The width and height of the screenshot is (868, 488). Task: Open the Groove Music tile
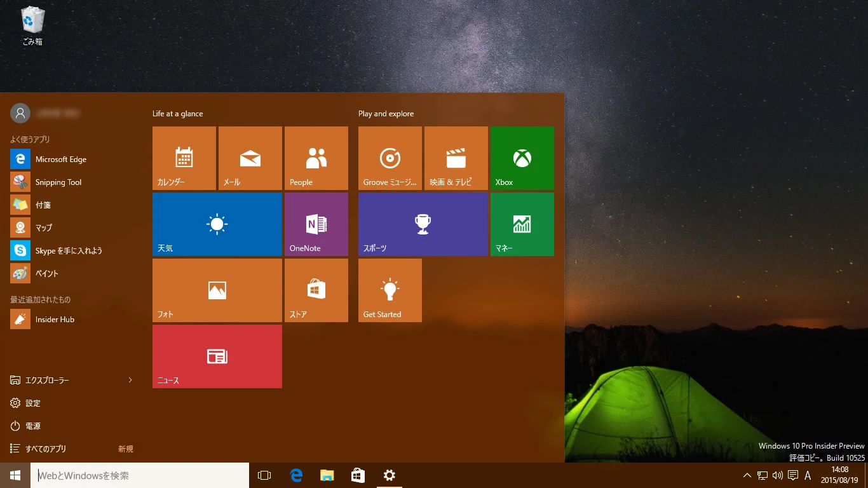pos(390,158)
